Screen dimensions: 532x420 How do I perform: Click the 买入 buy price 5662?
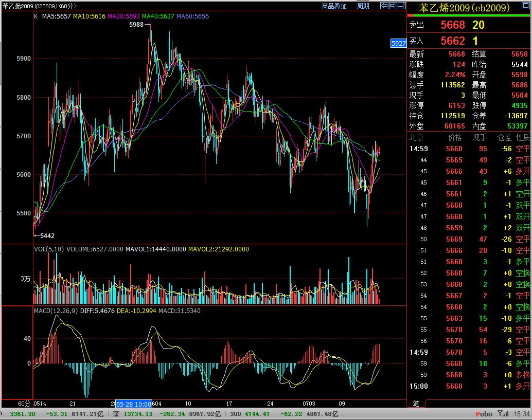point(452,41)
